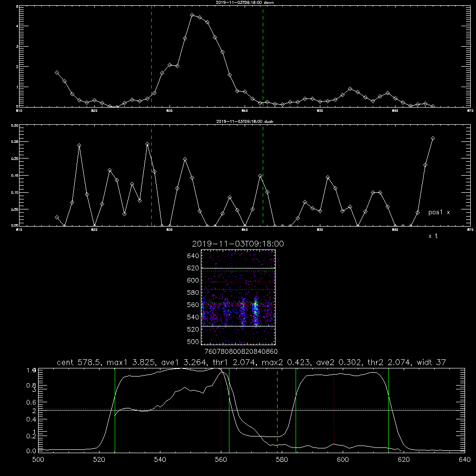
Task: Click the 'x t' label below dusk plot
Action: click(x=433, y=236)
